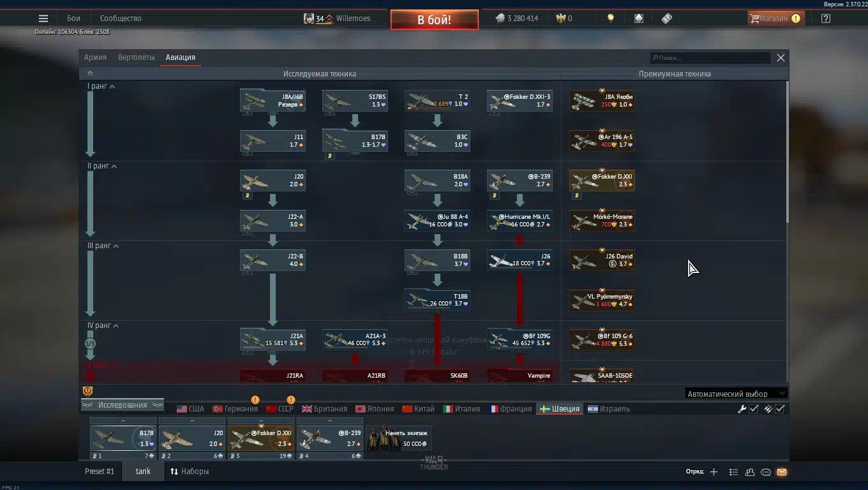The image size is (868, 490).
Task: Switch nation to США
Action: (x=190, y=409)
